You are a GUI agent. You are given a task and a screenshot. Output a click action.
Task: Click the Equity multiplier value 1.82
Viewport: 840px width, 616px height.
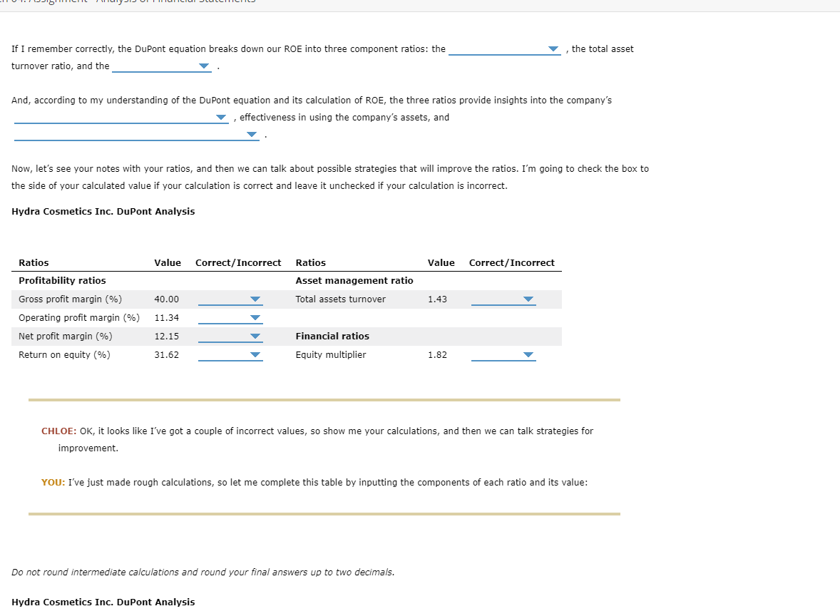click(437, 355)
